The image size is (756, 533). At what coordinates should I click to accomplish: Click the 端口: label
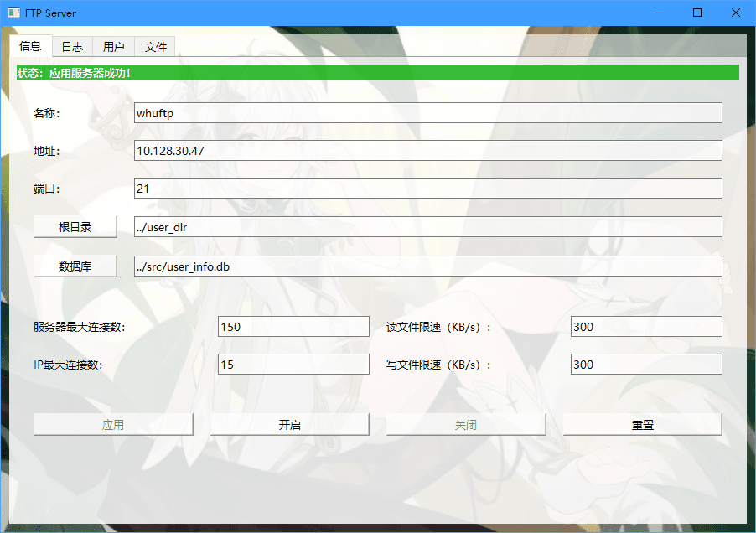tap(46, 189)
